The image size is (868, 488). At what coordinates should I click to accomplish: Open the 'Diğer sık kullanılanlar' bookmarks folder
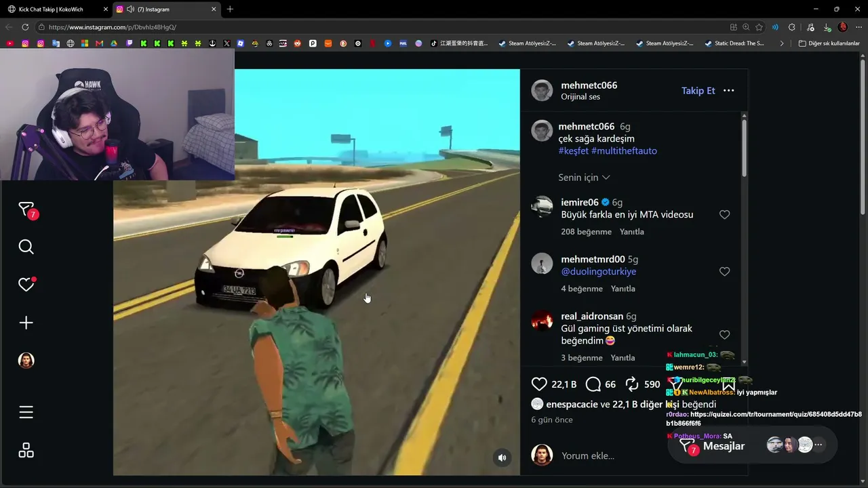(829, 43)
